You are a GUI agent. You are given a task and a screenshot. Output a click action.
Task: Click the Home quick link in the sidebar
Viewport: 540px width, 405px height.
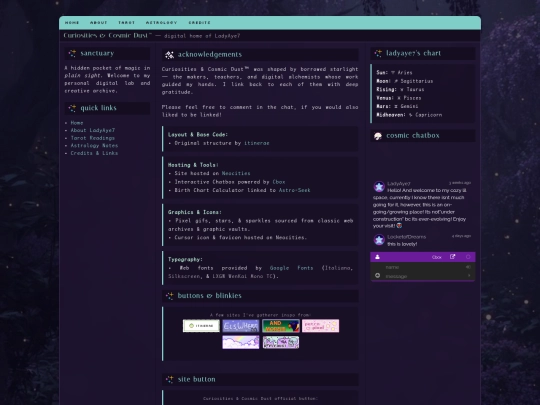coord(77,123)
